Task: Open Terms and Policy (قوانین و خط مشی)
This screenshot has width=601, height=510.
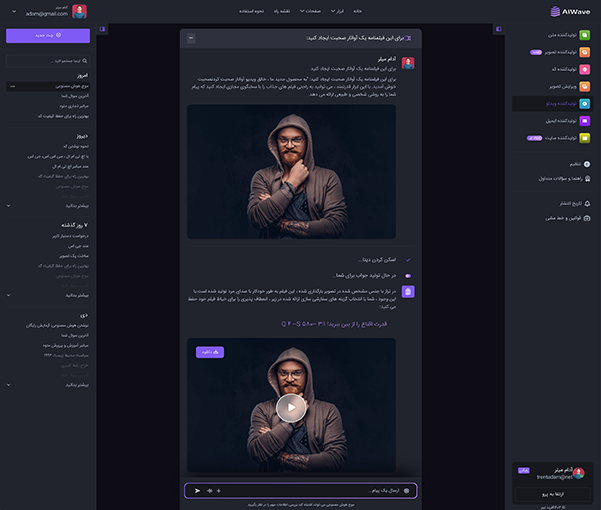Action: (x=568, y=218)
